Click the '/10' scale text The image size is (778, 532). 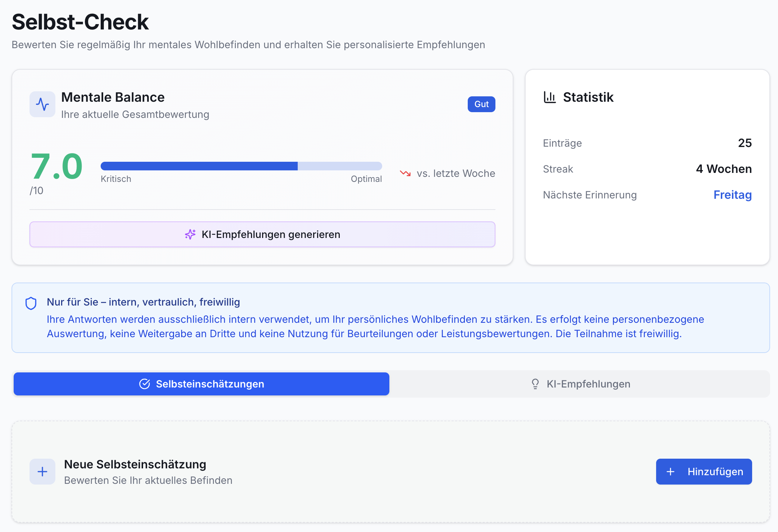coord(36,191)
